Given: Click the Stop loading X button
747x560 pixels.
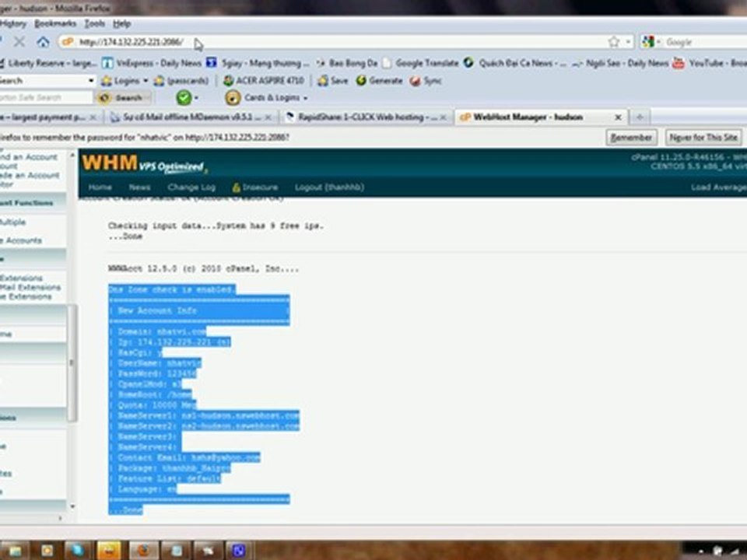Looking at the screenshot, I should (x=19, y=42).
